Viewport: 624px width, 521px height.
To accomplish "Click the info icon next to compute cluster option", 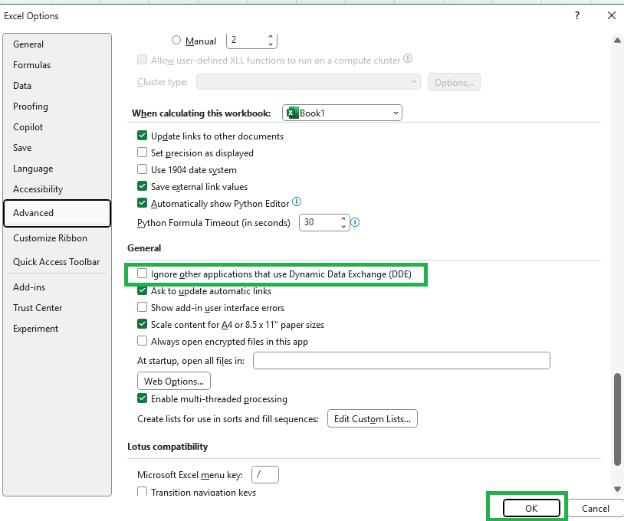I will [408, 59].
